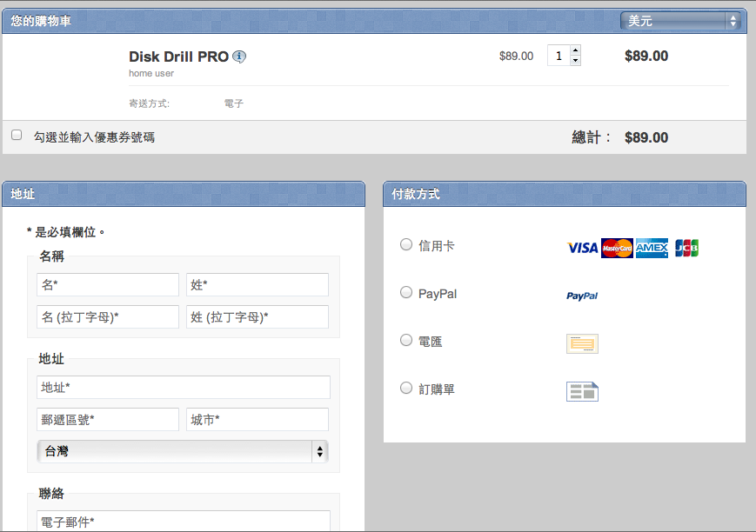Click the Disk Drill PRO product title
Screen dimensions: 756x532
pyautogui.click(x=178, y=57)
